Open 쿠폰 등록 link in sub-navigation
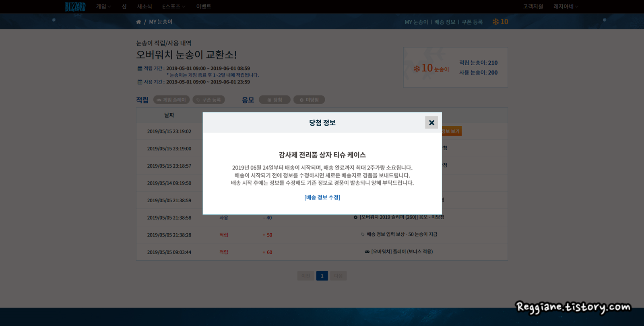The width and height of the screenshot is (644, 326). [x=472, y=22]
